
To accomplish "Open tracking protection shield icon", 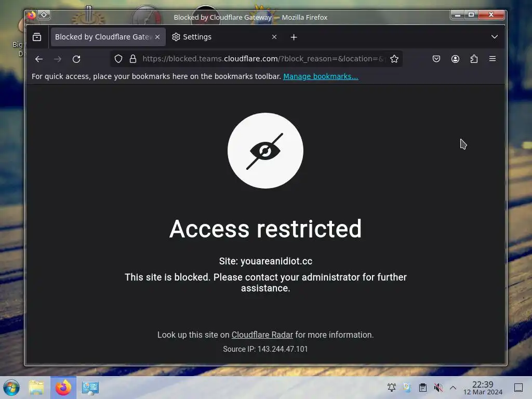I will [x=118, y=59].
